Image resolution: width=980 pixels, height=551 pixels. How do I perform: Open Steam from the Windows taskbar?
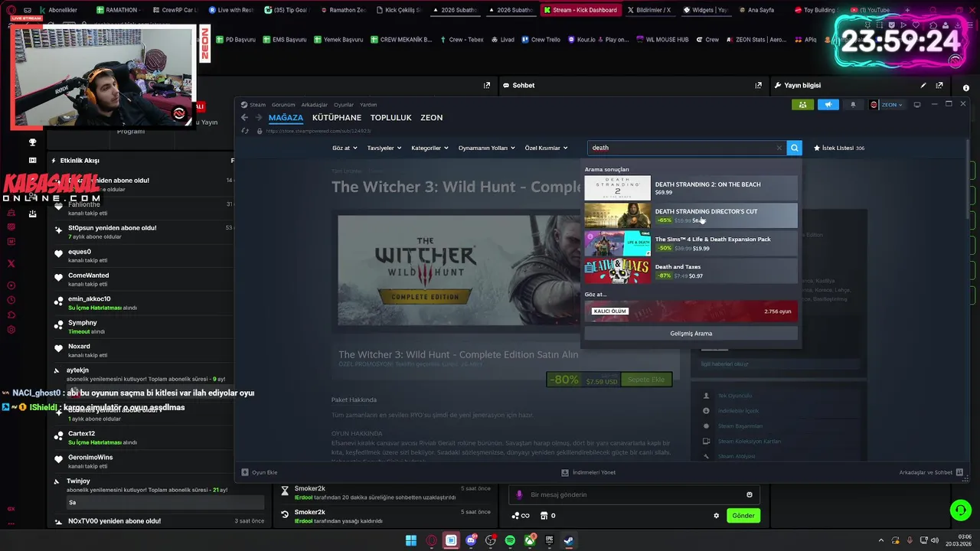click(569, 540)
